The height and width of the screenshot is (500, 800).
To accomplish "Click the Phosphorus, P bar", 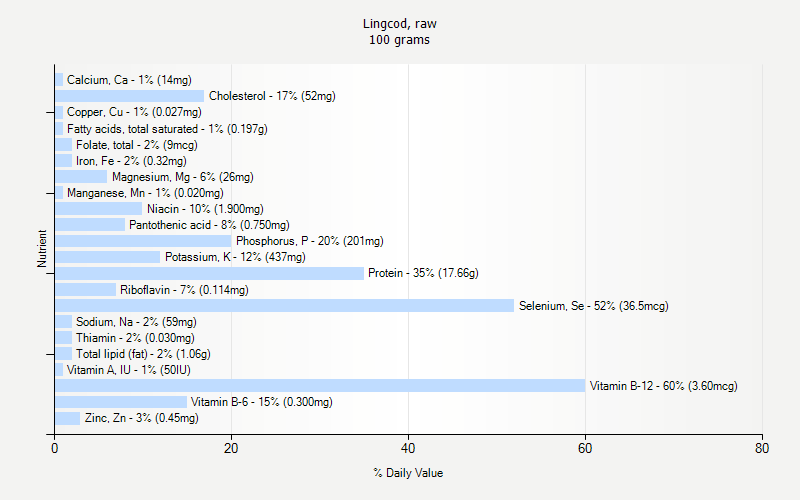I will coord(143,241).
